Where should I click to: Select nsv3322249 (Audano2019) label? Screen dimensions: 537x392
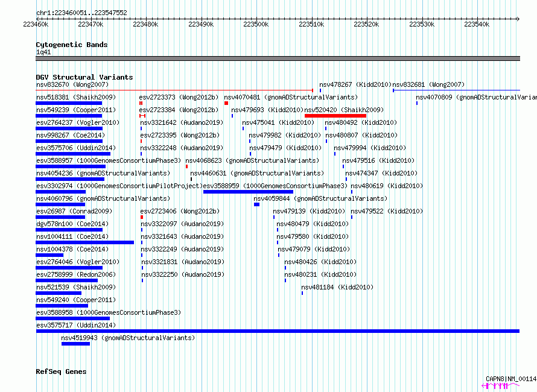[183, 249]
